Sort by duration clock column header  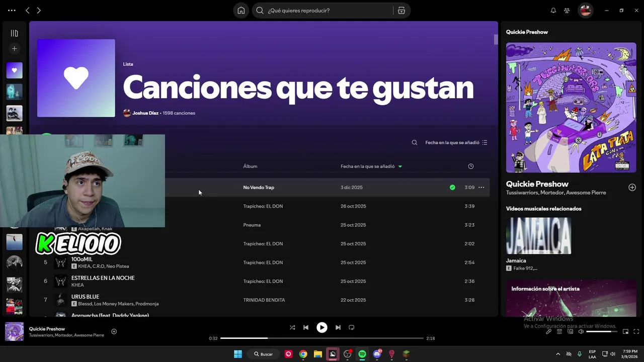(471, 166)
